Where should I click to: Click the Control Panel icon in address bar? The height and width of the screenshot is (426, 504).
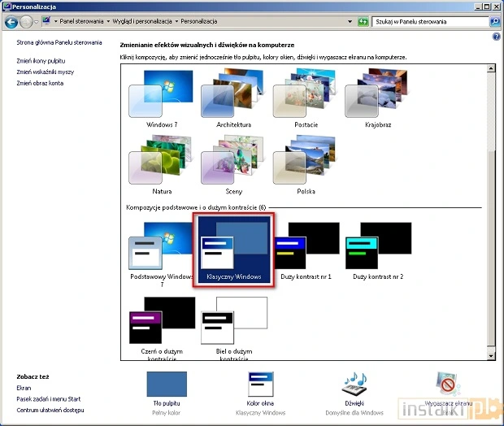(x=46, y=21)
